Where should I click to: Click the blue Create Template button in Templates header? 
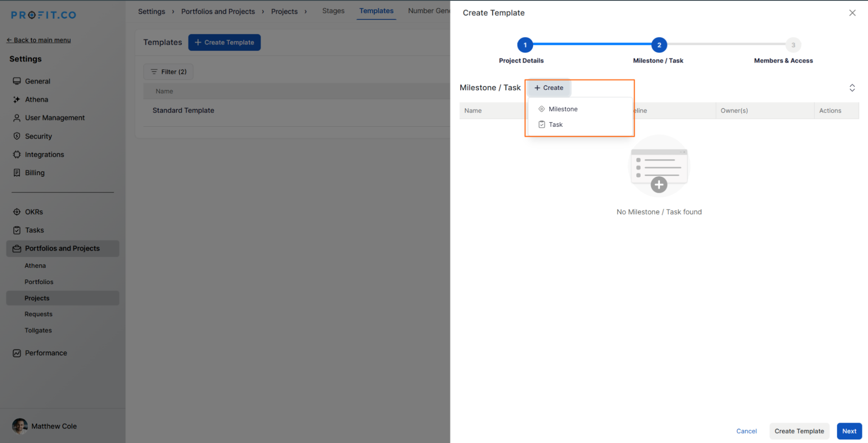(x=224, y=43)
